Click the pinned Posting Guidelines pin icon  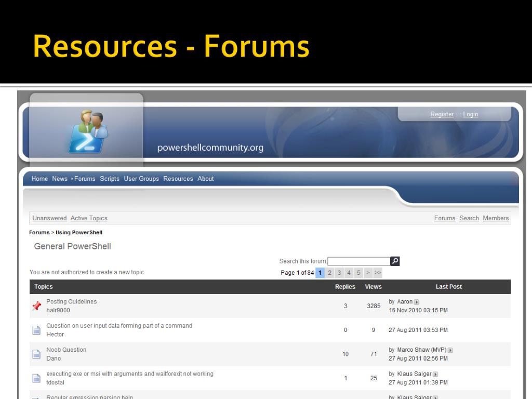click(36, 306)
